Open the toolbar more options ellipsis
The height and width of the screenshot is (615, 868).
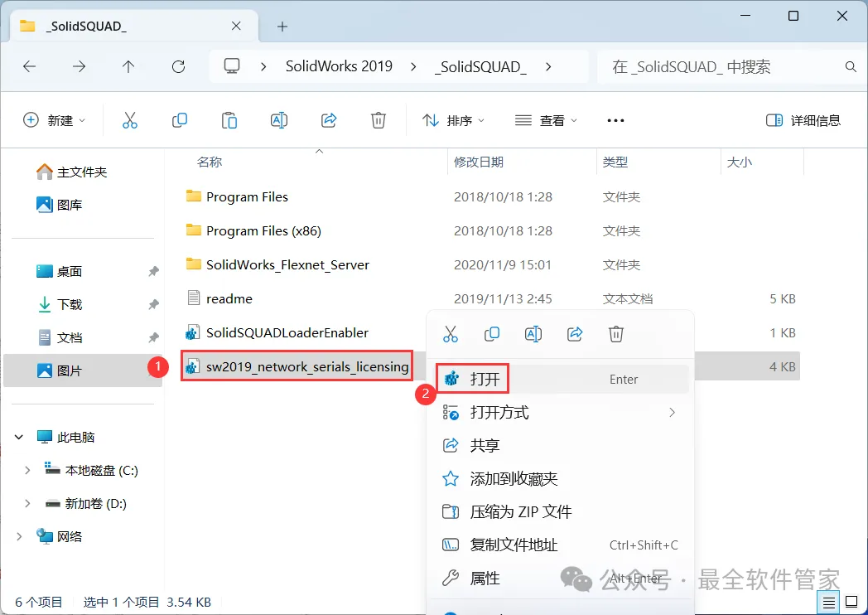tap(615, 120)
